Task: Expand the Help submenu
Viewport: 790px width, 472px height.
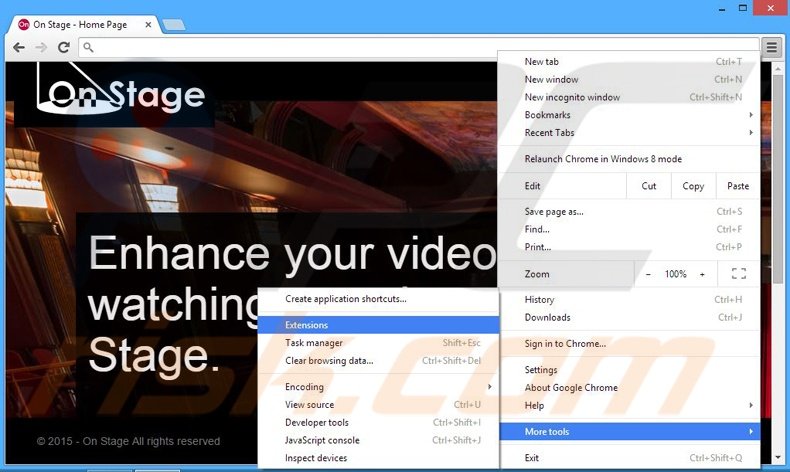Action: click(628, 405)
